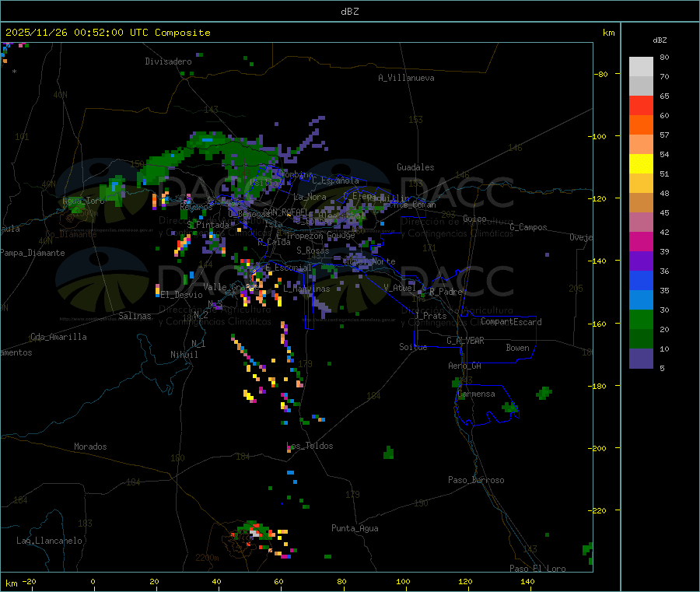The width and height of the screenshot is (700, 592).
Task: Click the 'Paso_Barroso' place label
Action: click(x=476, y=480)
